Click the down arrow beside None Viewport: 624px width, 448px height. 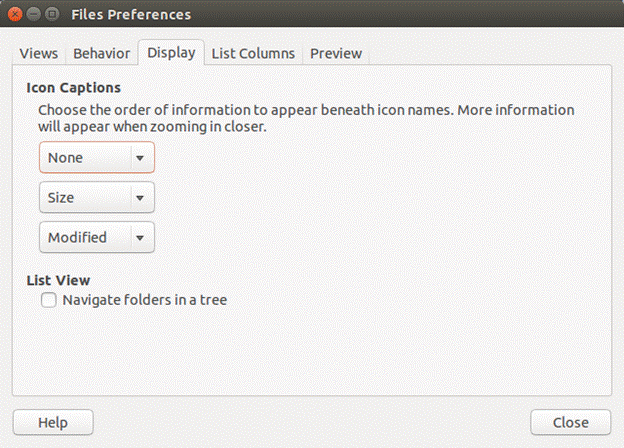141,158
